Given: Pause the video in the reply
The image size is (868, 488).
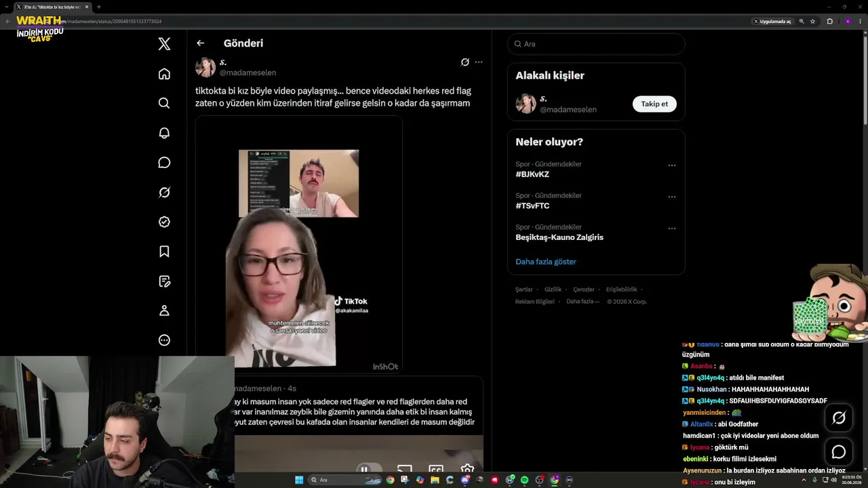Looking at the screenshot, I should (364, 469).
